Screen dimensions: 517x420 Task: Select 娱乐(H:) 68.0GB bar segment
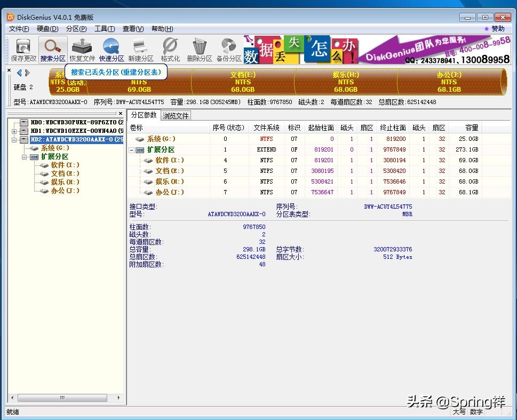[346, 82]
